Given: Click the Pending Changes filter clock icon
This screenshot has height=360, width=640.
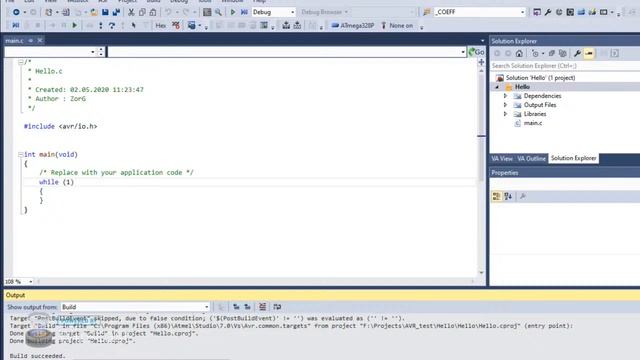Looking at the screenshot, I should click(535, 53).
